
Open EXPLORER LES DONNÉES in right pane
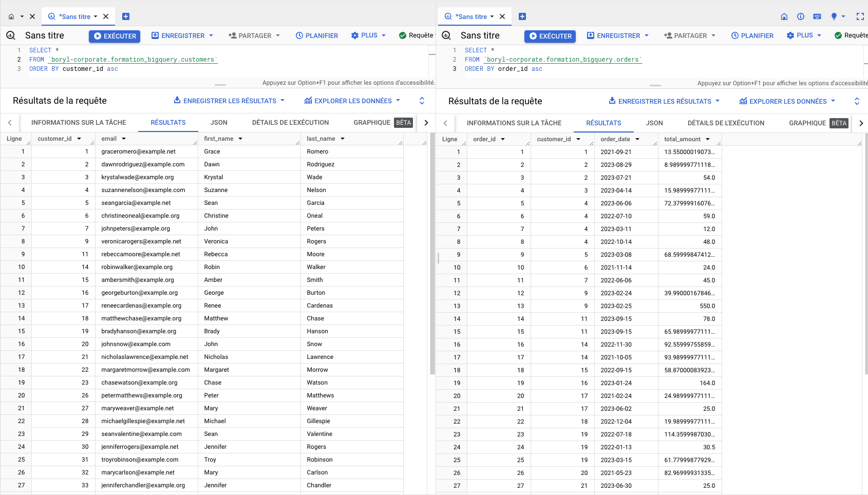pos(787,101)
